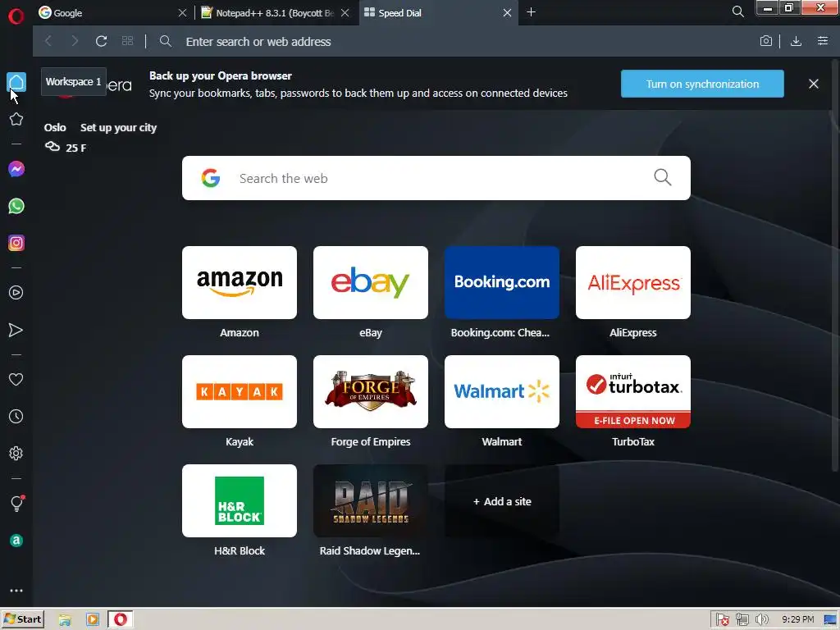
Task: Open the TurboTax speed dial tile
Action: [x=633, y=391]
